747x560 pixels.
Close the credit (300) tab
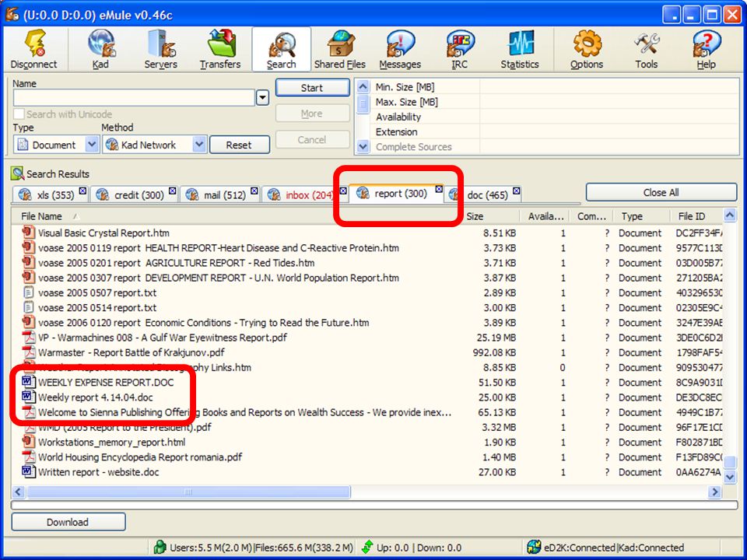[x=172, y=191]
